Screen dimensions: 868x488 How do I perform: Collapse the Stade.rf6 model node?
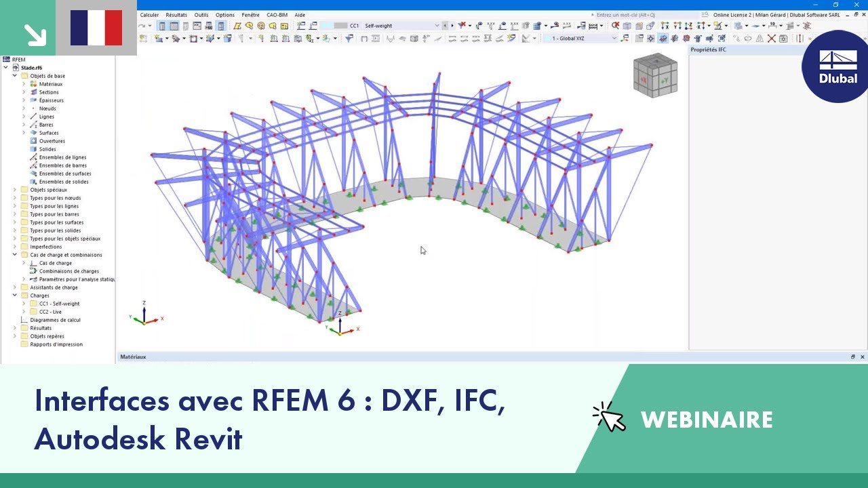pyautogui.click(x=6, y=68)
